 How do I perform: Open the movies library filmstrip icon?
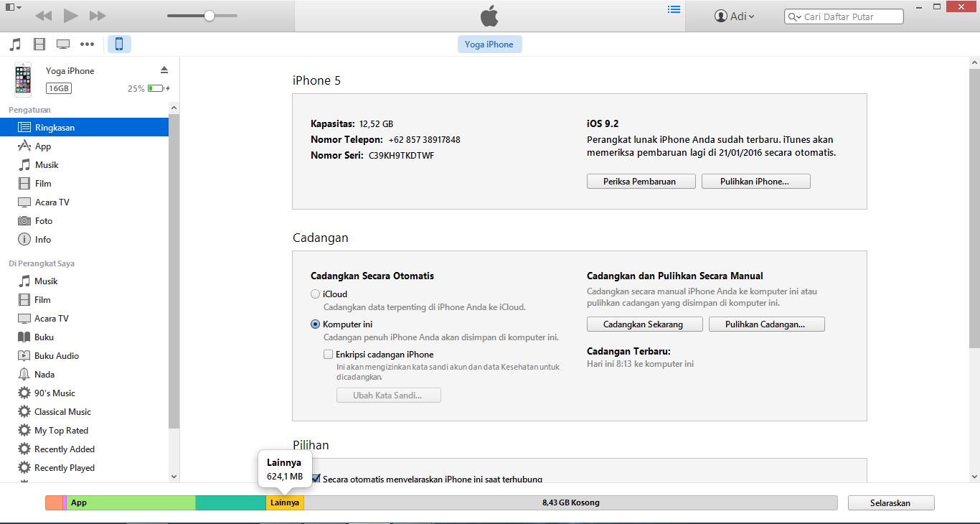point(39,45)
